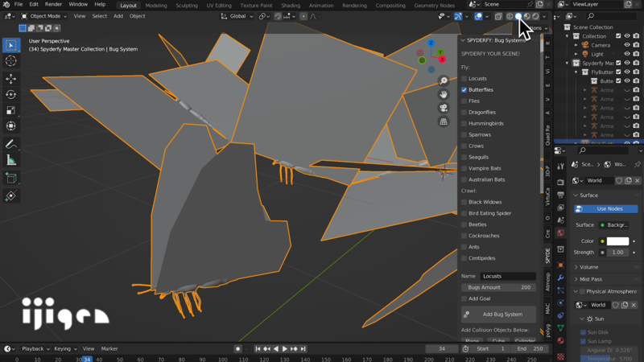The image size is (644, 362).
Task: Collapse the Physical Atmosphere section
Action: click(x=576, y=291)
